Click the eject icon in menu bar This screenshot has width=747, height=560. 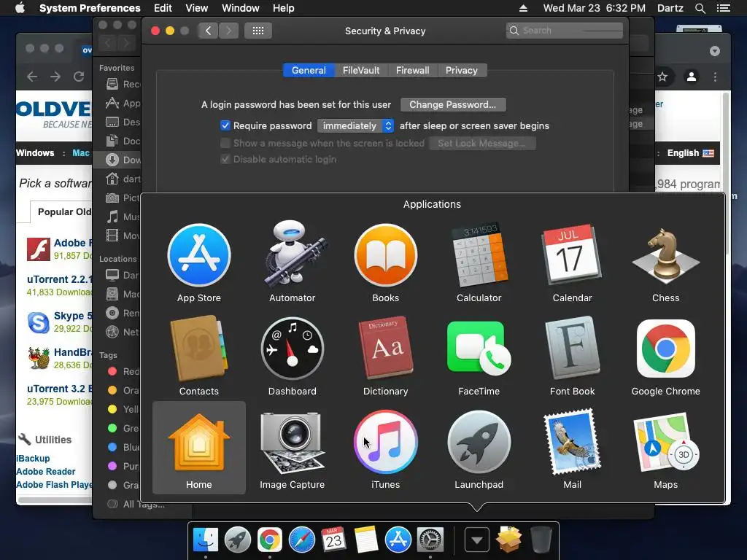coord(523,8)
